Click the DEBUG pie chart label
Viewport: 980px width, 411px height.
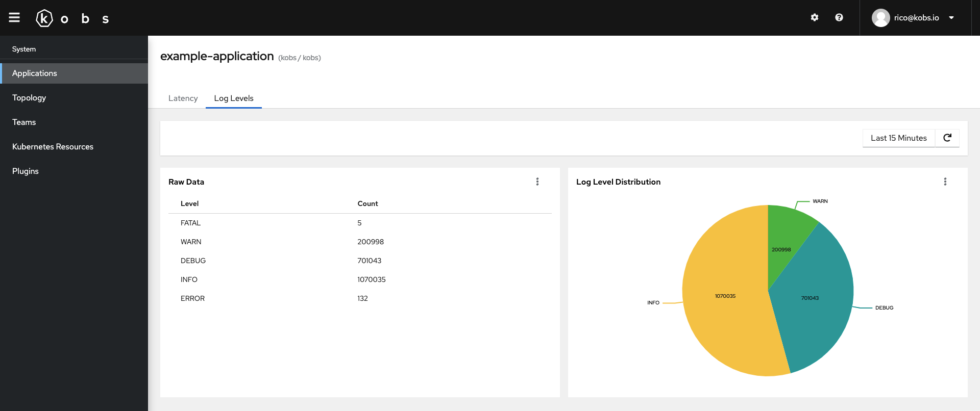coord(884,308)
